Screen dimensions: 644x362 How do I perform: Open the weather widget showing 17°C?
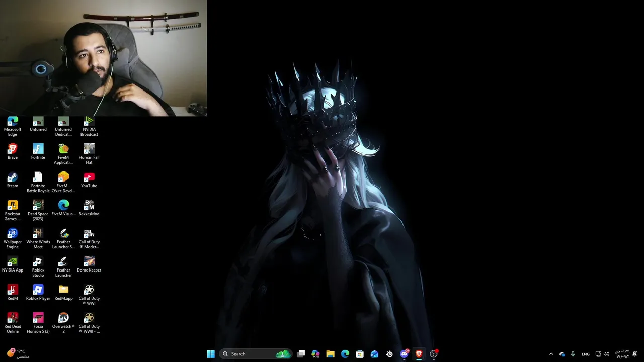coord(18,353)
